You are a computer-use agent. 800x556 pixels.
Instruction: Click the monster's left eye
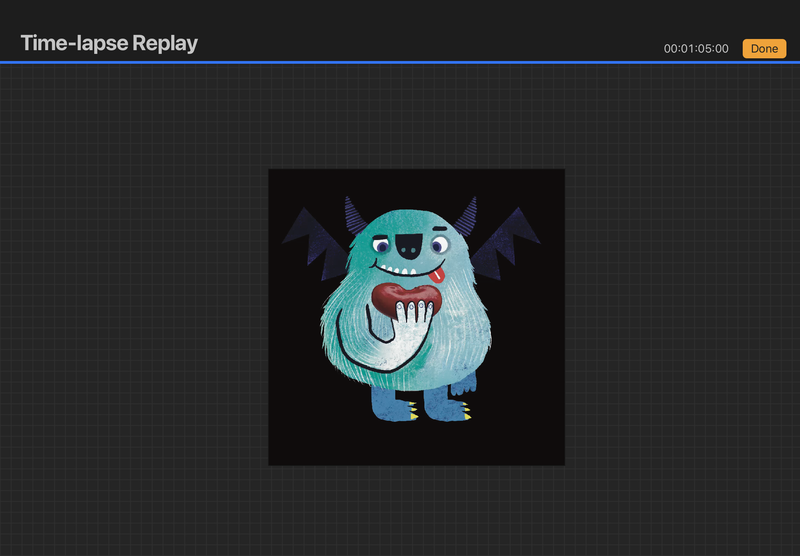click(x=380, y=245)
